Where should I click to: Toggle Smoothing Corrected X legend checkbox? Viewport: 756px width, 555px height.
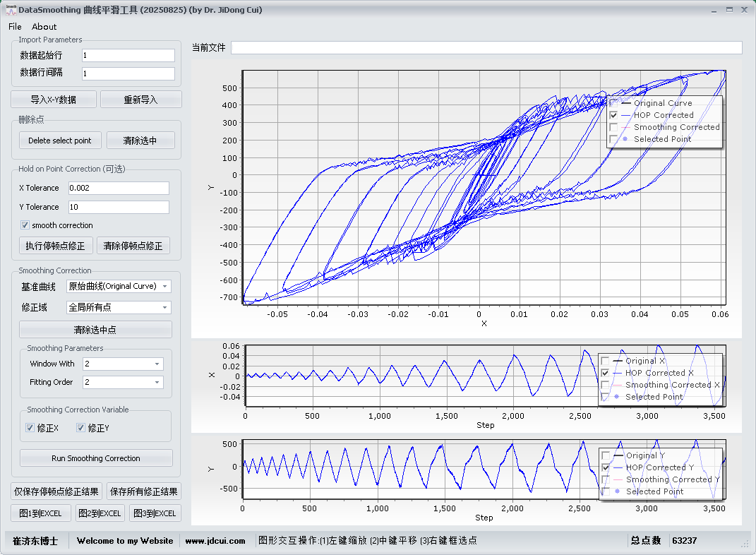click(x=605, y=385)
